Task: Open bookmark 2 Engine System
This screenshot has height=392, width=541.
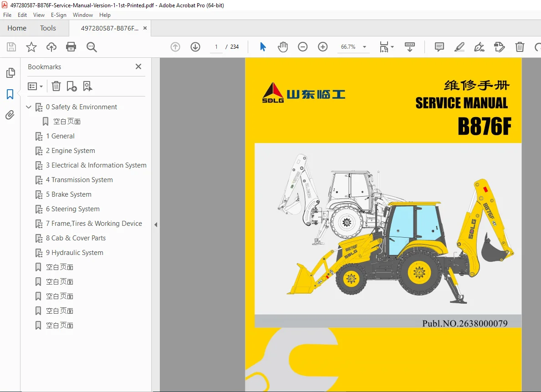Action: 71,151
